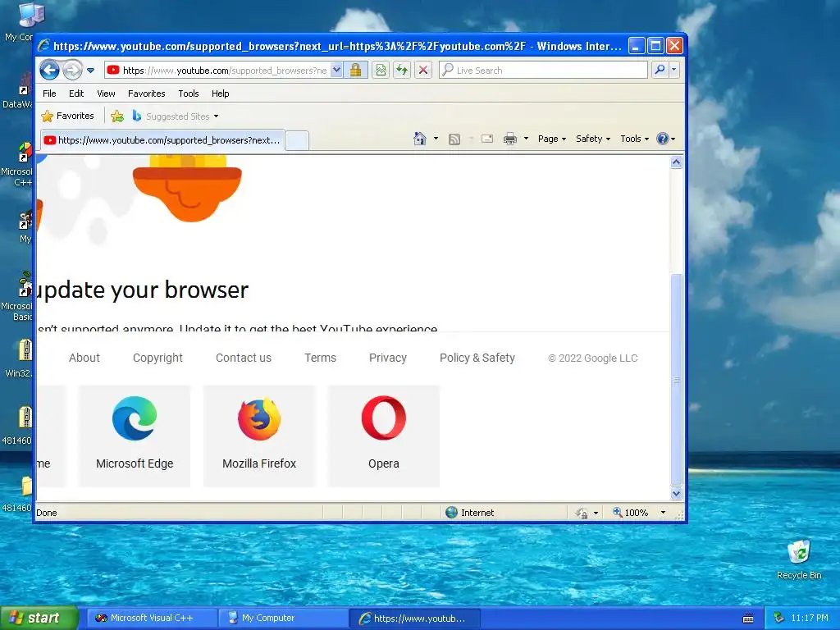The image size is (840, 630).
Task: Click the system tray icon beside clock
Action: click(778, 618)
